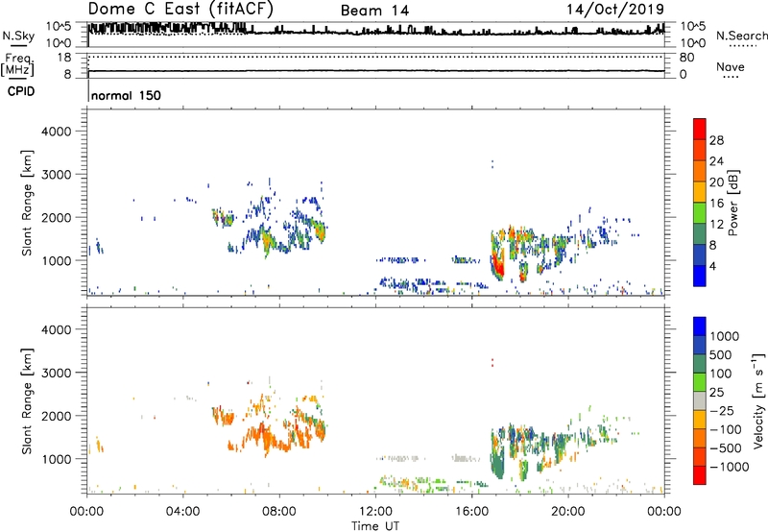
Task: Click the '28' label on power colorbar
Action: coord(716,140)
